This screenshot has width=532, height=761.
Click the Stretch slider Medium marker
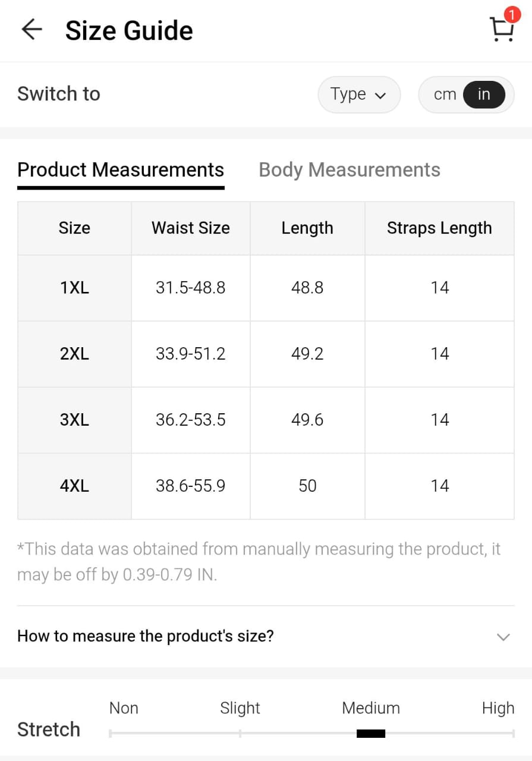[371, 733]
